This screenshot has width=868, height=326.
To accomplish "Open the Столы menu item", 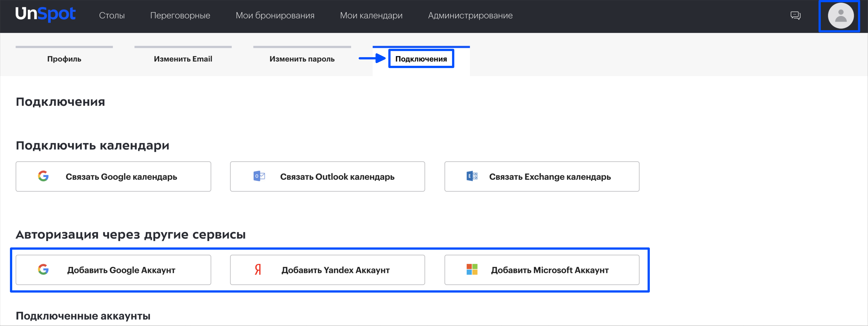I will click(x=112, y=16).
